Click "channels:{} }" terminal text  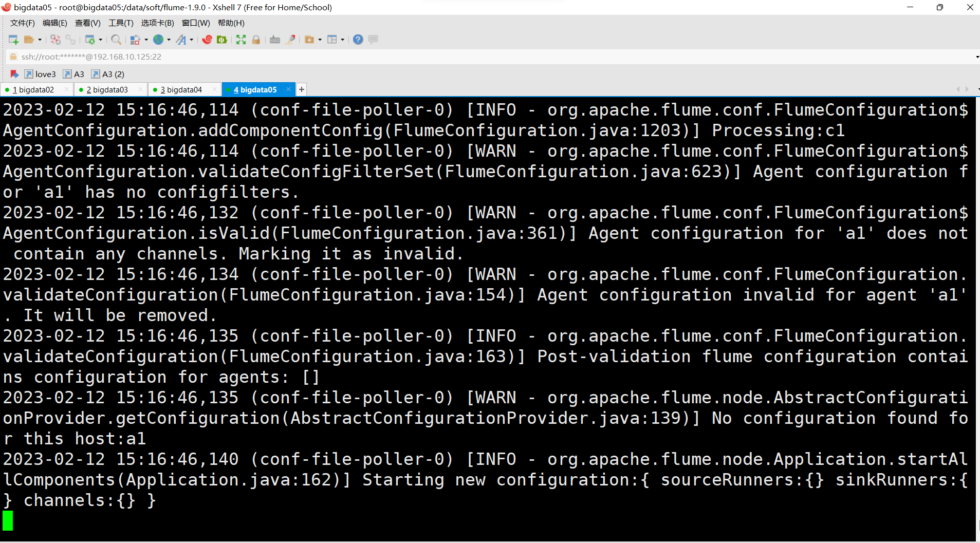[90, 500]
